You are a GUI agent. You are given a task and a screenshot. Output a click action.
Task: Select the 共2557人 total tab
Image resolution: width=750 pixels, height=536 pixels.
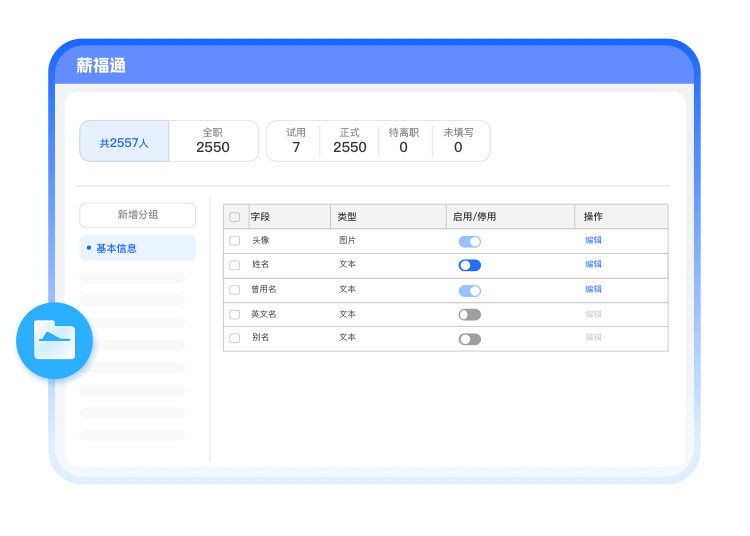[124, 142]
